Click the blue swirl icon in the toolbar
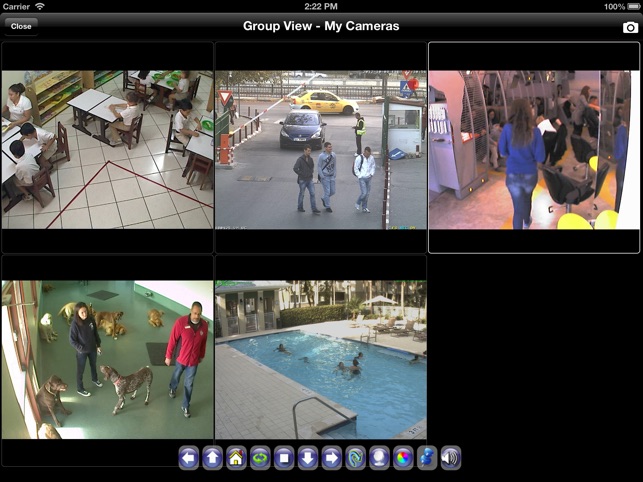 [x=355, y=458]
